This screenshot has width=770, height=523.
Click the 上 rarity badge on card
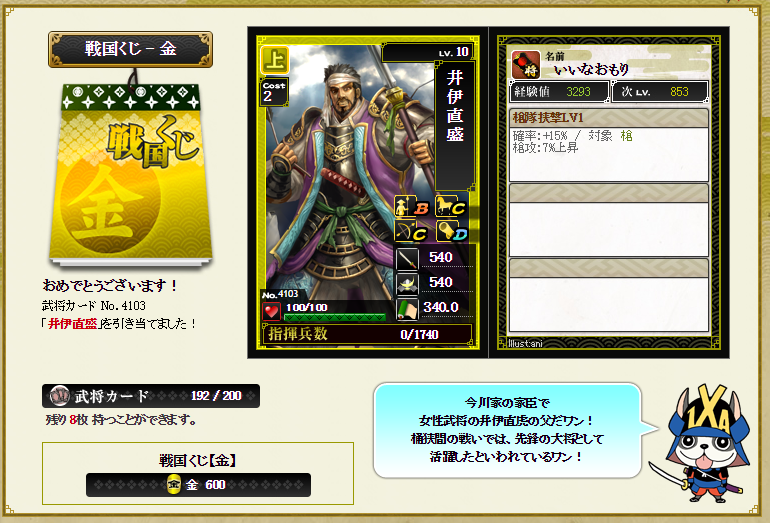click(x=275, y=60)
